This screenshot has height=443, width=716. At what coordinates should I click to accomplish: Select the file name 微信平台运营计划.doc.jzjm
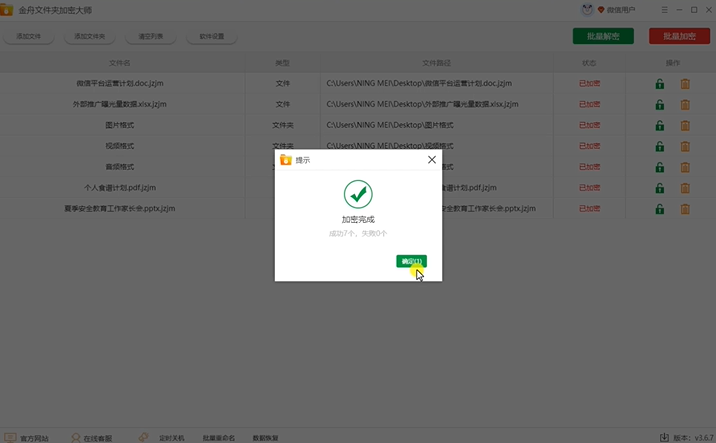120,83
